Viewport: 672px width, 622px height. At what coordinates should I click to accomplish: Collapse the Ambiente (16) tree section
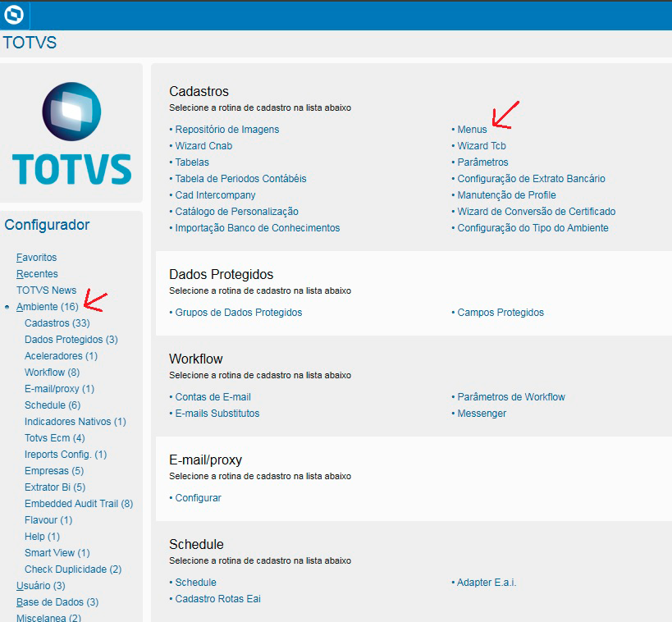point(47,307)
